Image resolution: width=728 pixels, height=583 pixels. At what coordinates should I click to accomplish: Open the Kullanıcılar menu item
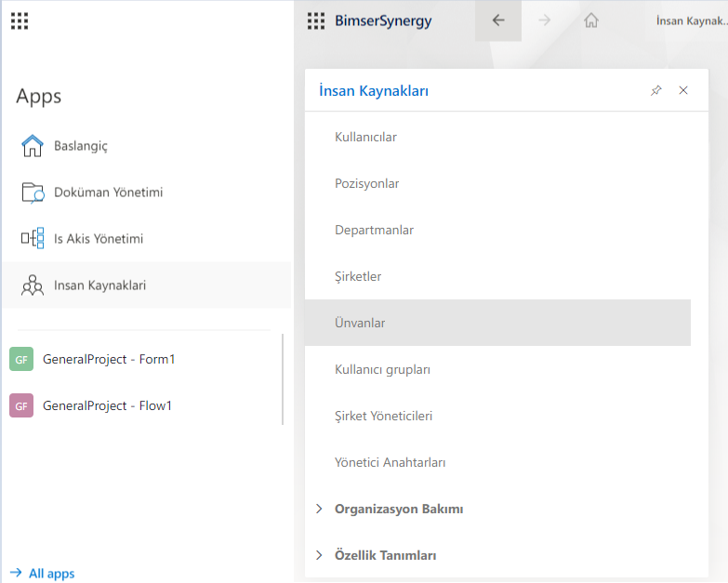pos(365,137)
